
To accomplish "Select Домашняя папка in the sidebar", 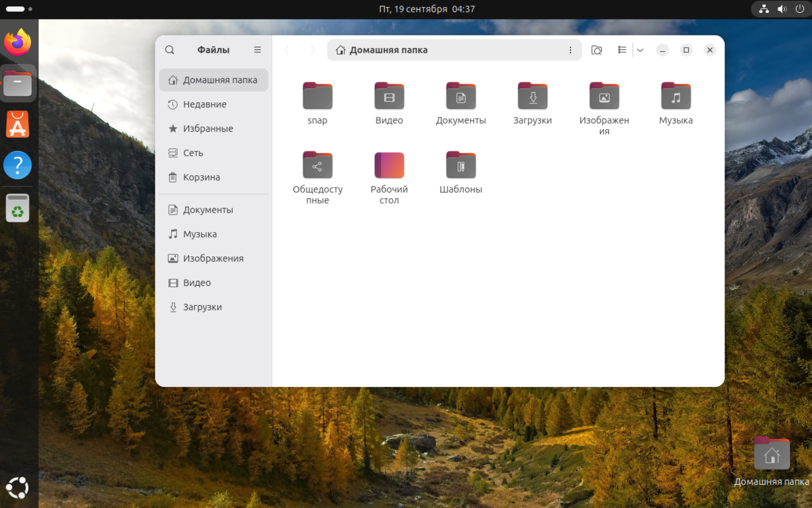I will [x=214, y=80].
